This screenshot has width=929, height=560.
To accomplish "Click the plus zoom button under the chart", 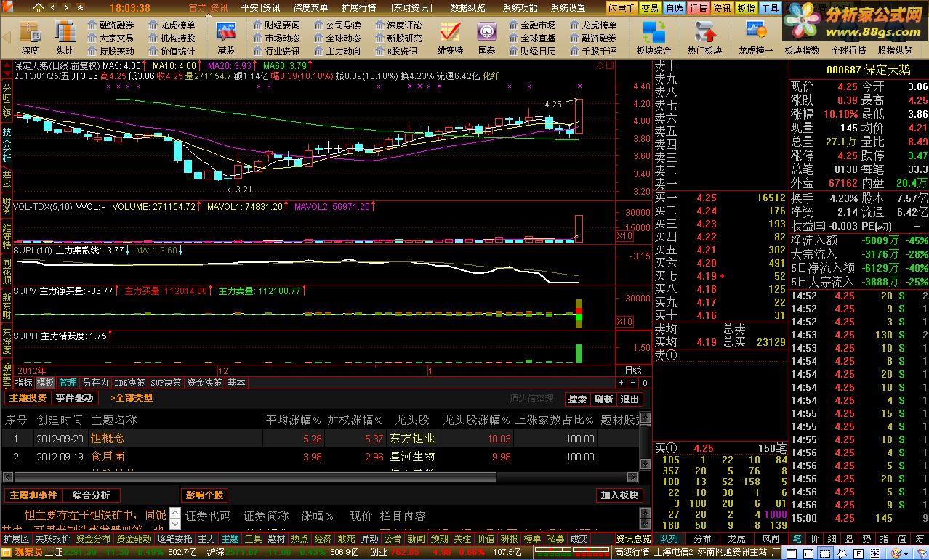I will 622,382.
